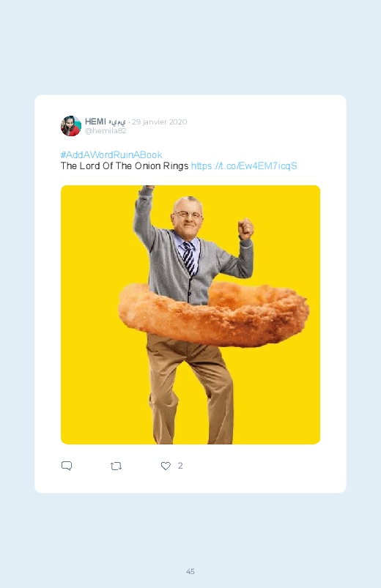
Task: Open the HEMI profile avatar
Action: tap(71, 126)
